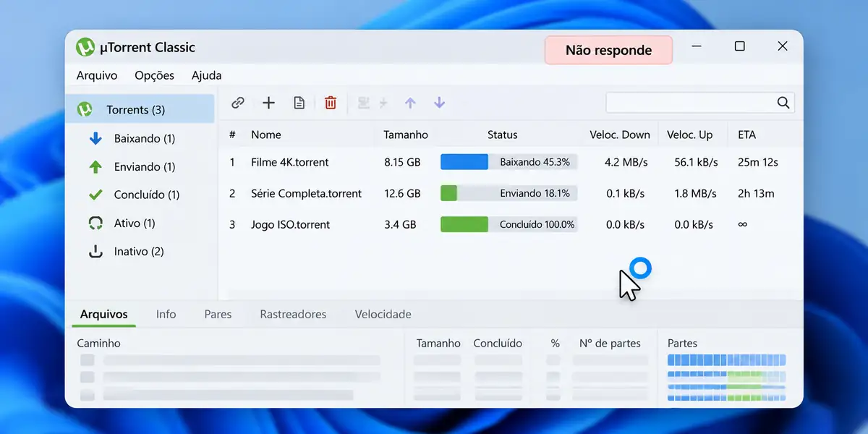Close the µTorrent Classic window
This screenshot has height=434, width=868.
coord(782,46)
